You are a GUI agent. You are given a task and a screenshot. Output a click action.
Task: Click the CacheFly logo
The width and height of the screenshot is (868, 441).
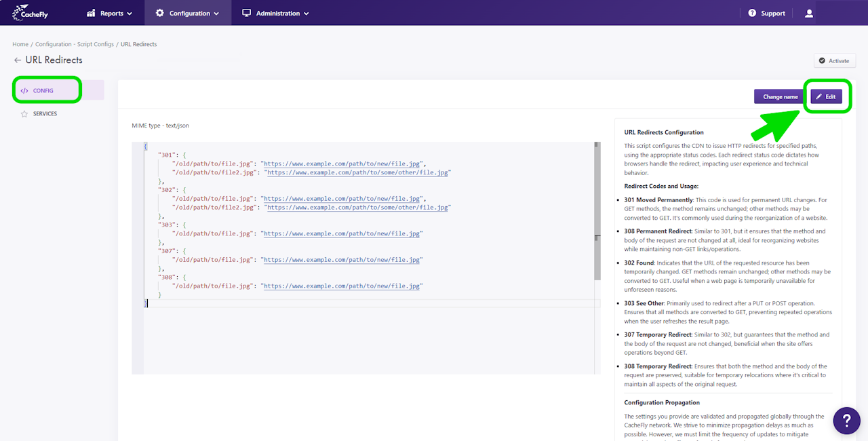(30, 13)
